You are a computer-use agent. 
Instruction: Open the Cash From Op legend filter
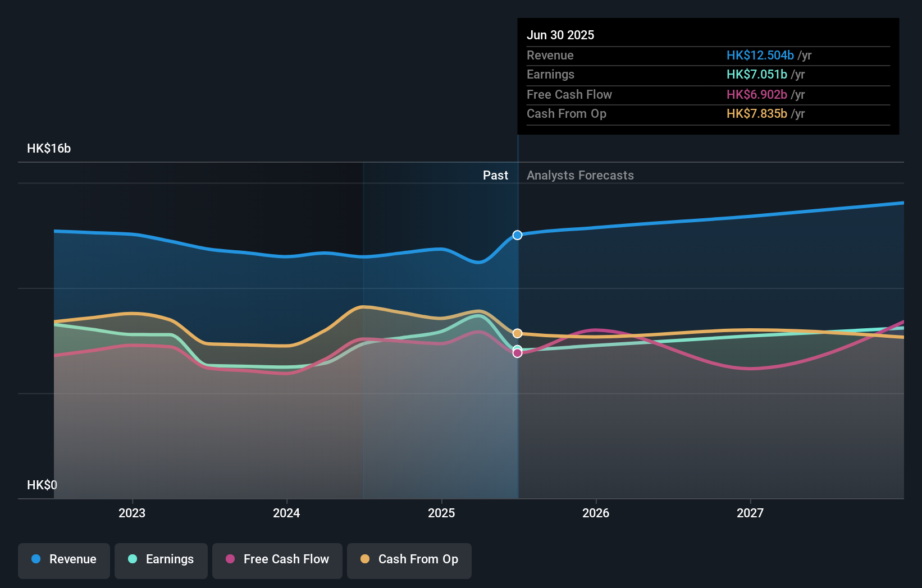tap(409, 560)
